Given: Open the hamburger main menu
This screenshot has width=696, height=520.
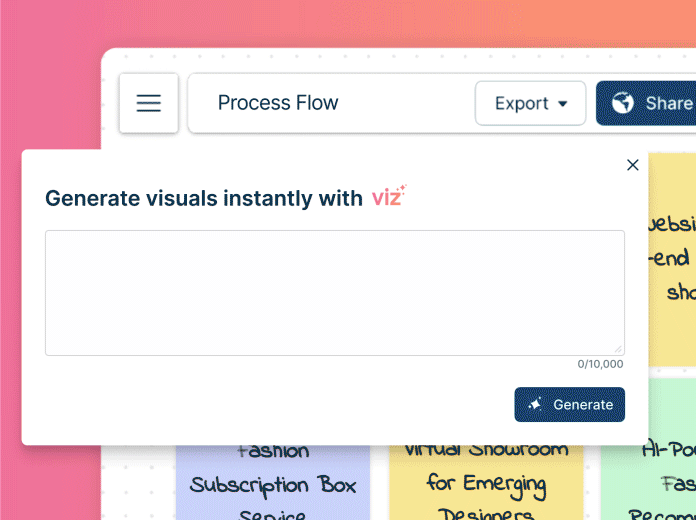Looking at the screenshot, I should click(149, 103).
